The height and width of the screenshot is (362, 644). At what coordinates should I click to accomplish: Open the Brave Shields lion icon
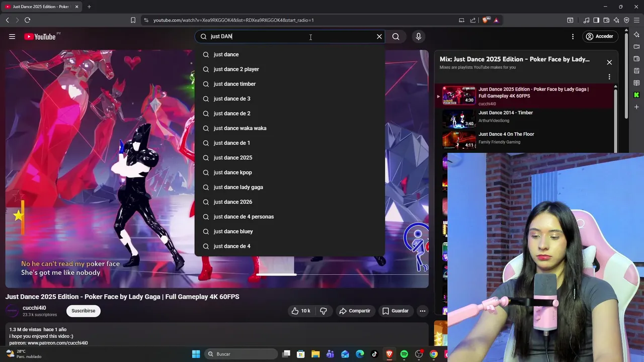pos(485,20)
